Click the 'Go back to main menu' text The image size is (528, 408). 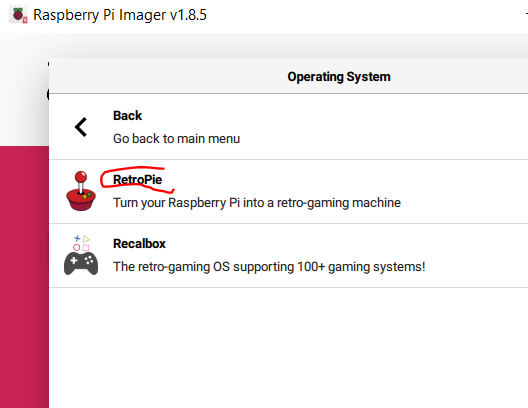pyautogui.click(x=176, y=139)
